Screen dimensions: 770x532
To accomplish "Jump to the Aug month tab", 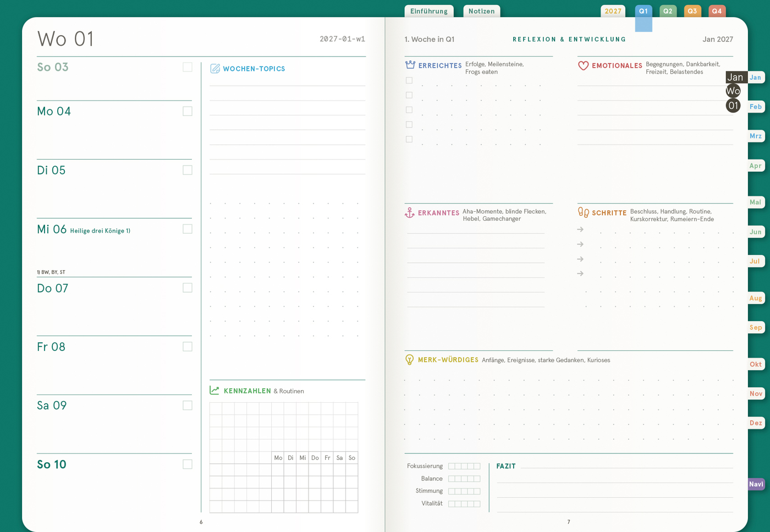I will pos(756,298).
